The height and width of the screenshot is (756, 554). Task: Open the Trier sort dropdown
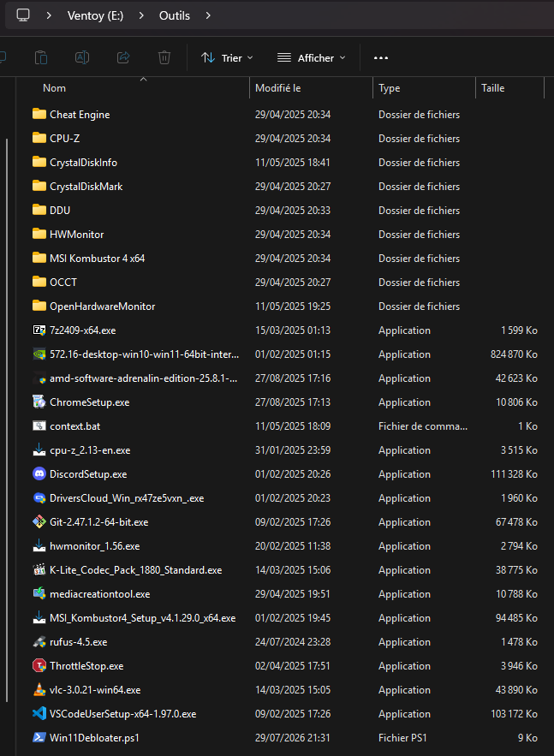coord(227,58)
